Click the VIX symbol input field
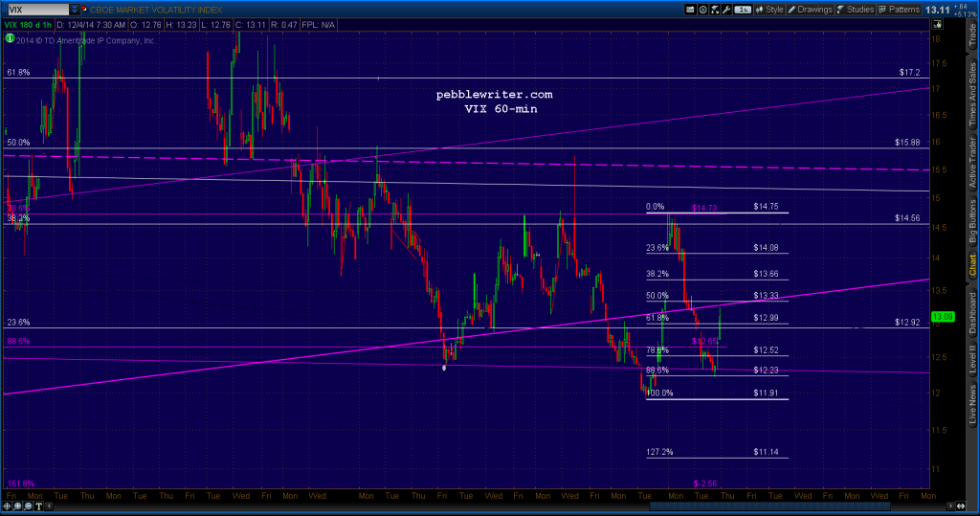 [x=36, y=10]
